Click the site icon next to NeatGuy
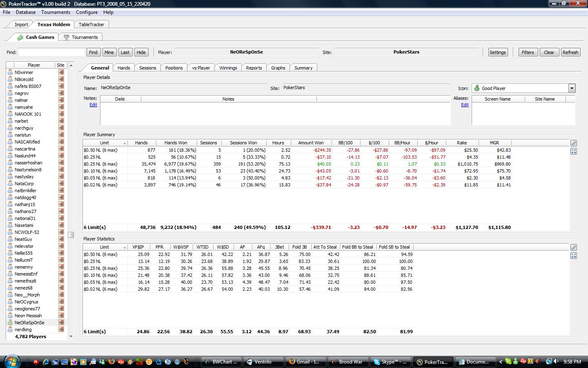 [61, 239]
